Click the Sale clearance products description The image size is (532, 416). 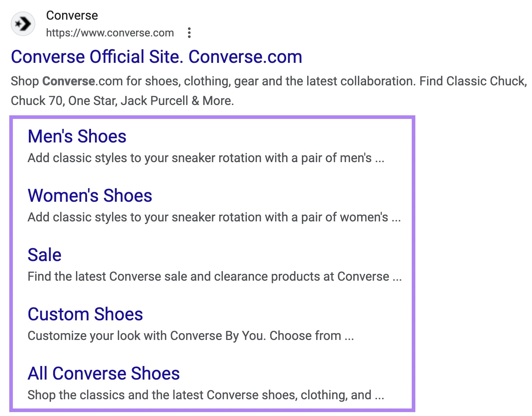pyautogui.click(x=215, y=276)
